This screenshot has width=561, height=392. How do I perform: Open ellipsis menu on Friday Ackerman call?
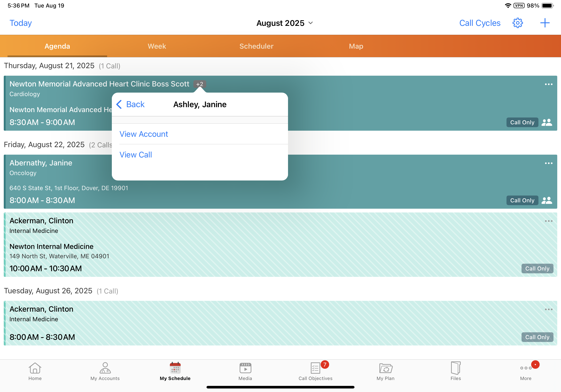tap(548, 221)
